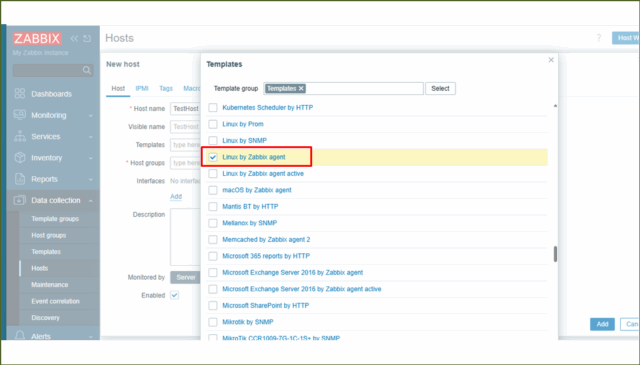Collapse the Data collection menu arrow

91,200
